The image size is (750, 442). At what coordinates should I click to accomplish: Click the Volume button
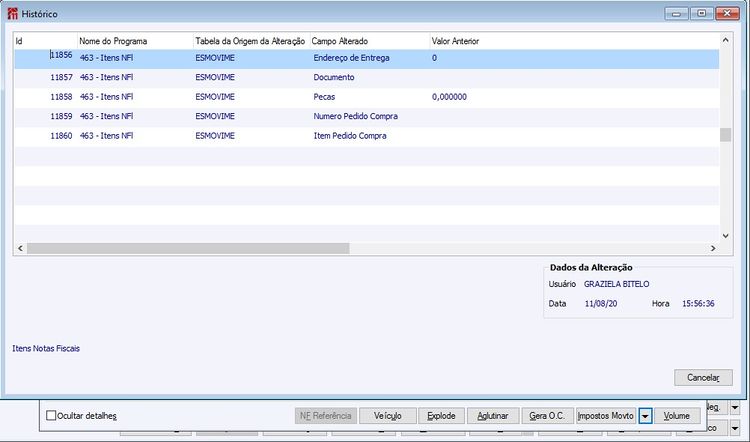(676, 416)
